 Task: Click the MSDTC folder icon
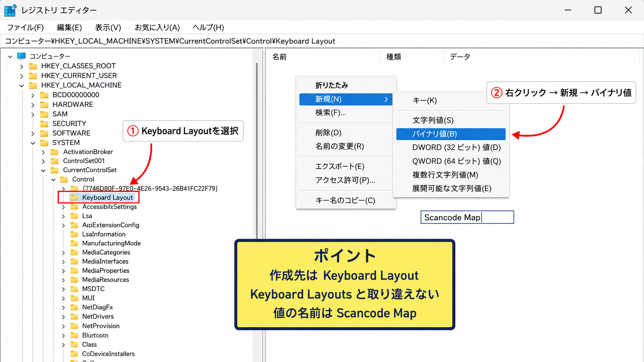click(x=74, y=289)
